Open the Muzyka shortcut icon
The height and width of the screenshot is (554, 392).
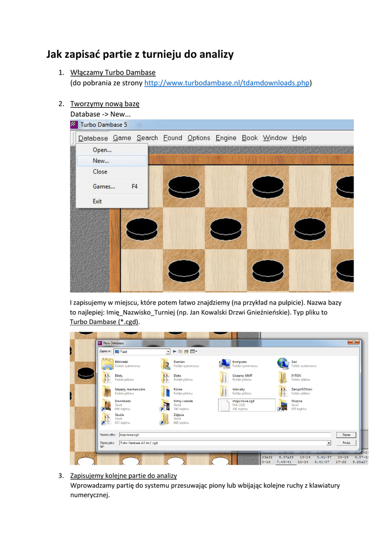[x=283, y=404]
